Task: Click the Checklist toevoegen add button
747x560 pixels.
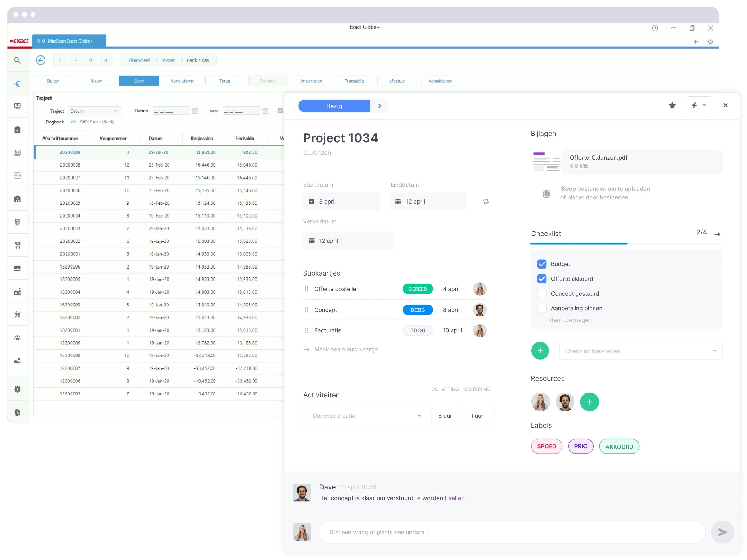Action: [540, 351]
